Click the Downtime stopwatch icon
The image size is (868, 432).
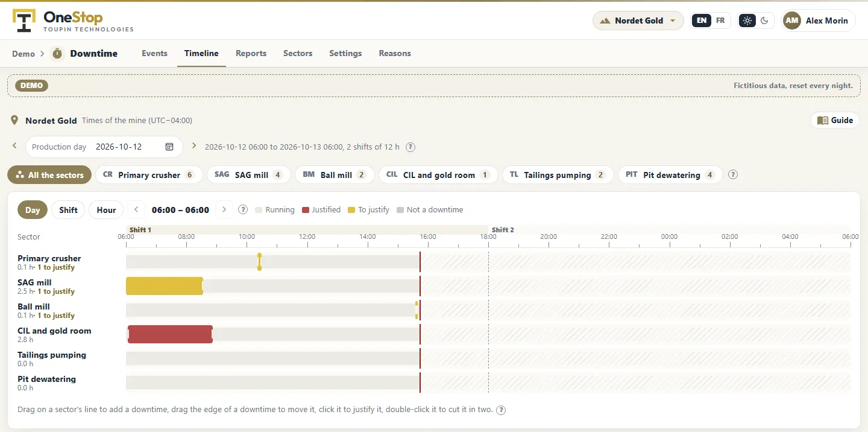pos(57,54)
